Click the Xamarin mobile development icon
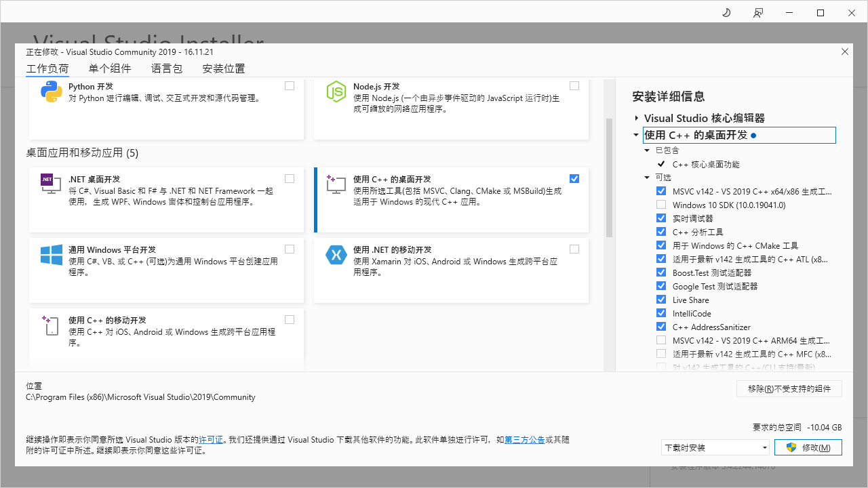Viewport: 868px width, 488px height. [336, 255]
